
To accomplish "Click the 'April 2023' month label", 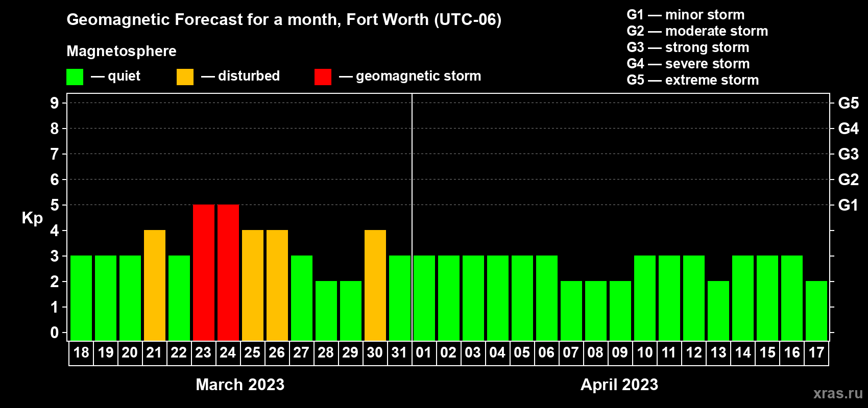I will 619,385.
